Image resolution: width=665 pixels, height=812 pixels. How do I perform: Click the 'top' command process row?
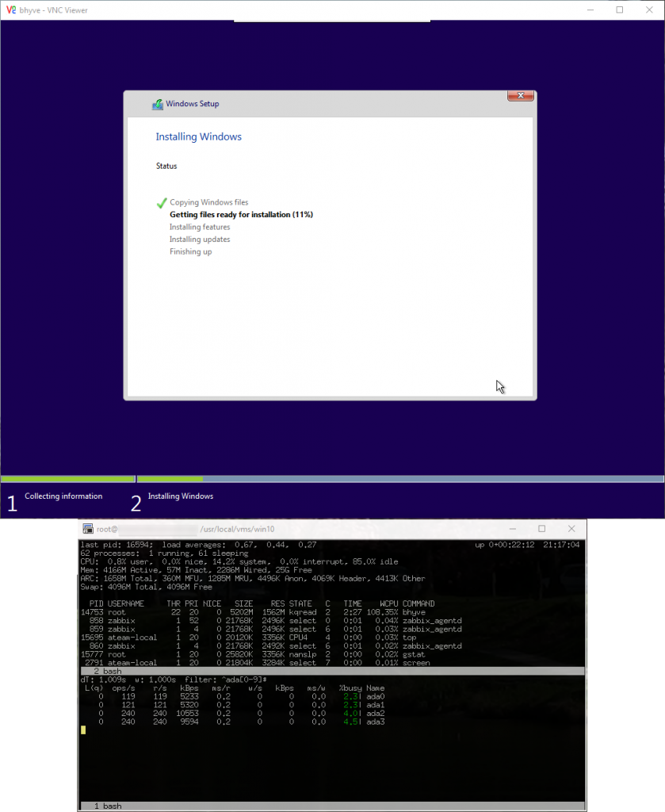[248, 638]
